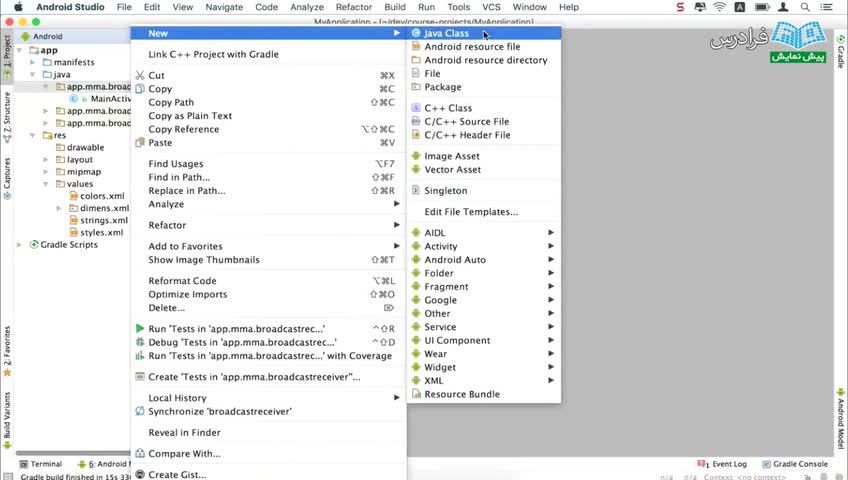Click the Vector Asset Android icon
The width and height of the screenshot is (848, 480).
(416, 169)
